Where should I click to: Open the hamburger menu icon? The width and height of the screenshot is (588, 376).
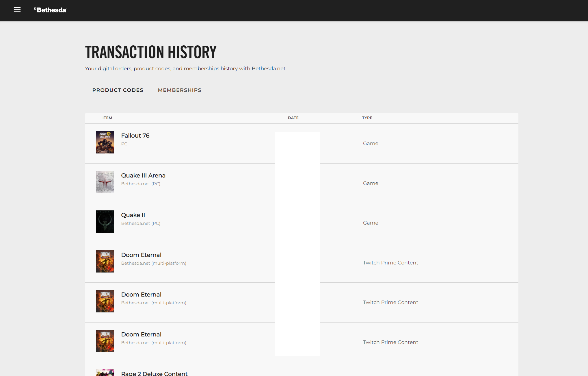(16, 10)
